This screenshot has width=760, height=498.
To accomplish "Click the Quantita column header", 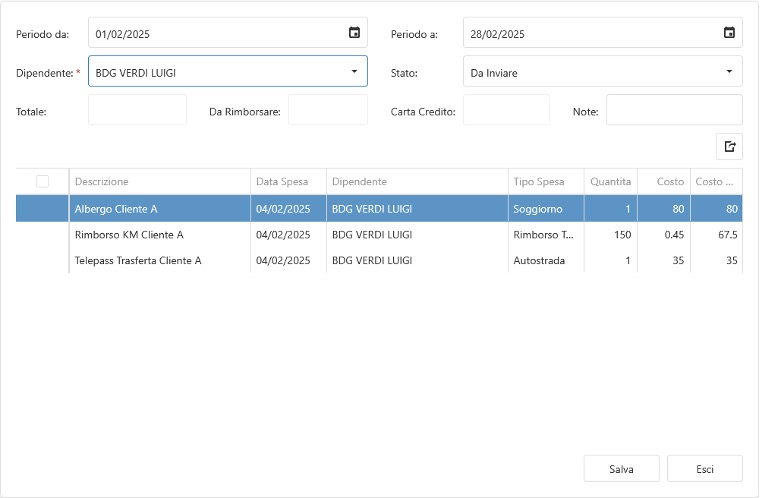I will coord(610,181).
